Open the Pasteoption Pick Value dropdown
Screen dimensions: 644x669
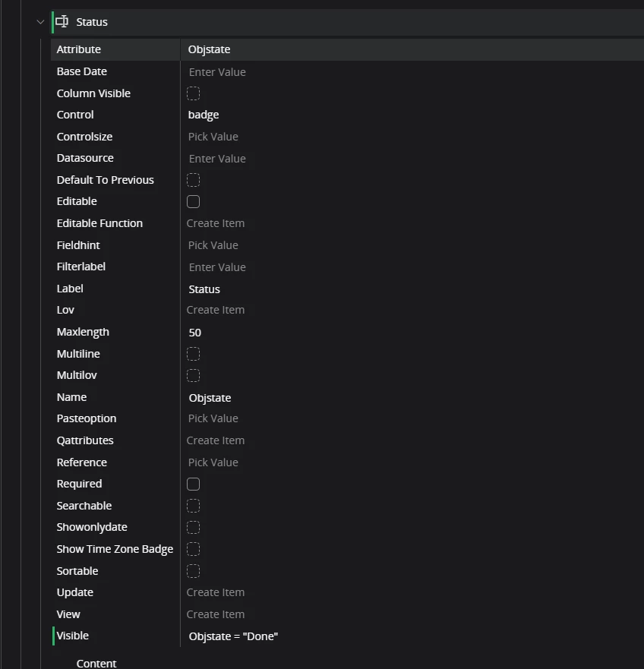pos(213,418)
